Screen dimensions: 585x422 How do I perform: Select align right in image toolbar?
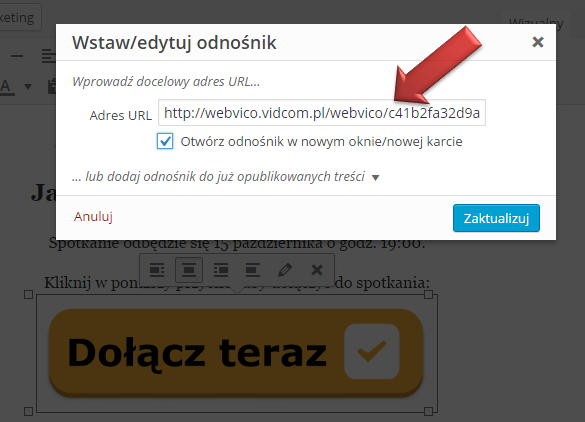click(x=221, y=270)
